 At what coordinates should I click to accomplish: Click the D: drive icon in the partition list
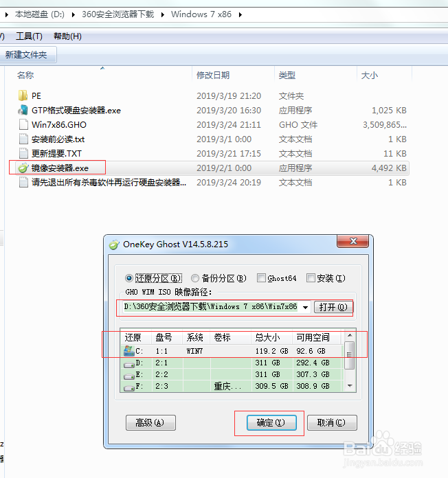pos(129,364)
